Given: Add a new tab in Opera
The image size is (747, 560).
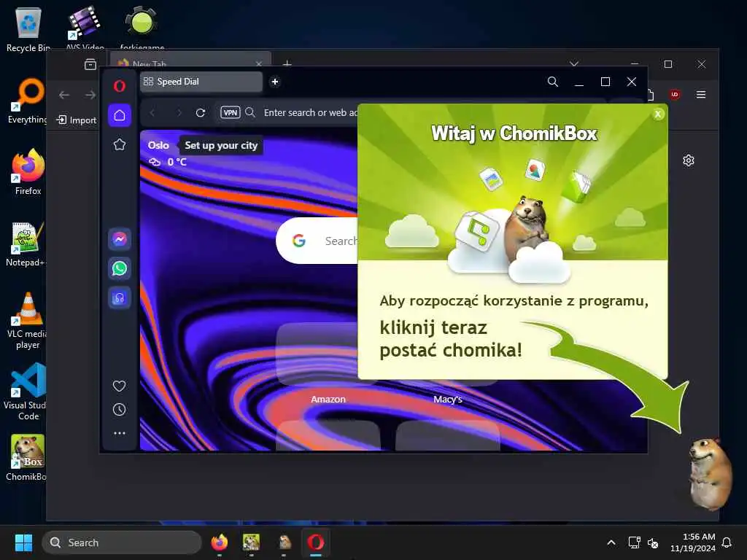Looking at the screenshot, I should tap(275, 82).
